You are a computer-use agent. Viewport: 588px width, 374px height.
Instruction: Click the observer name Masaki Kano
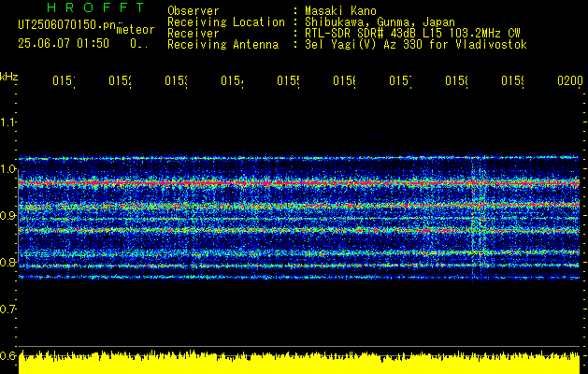340,10
